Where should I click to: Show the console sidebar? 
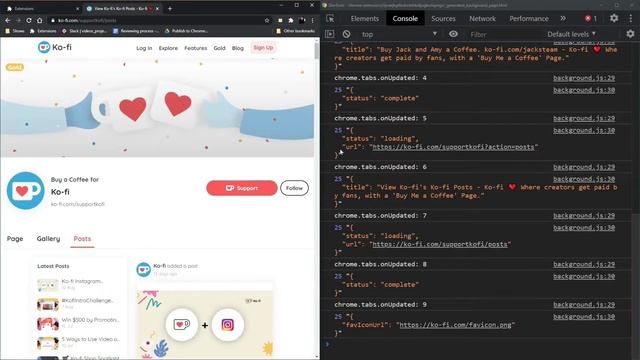330,34
